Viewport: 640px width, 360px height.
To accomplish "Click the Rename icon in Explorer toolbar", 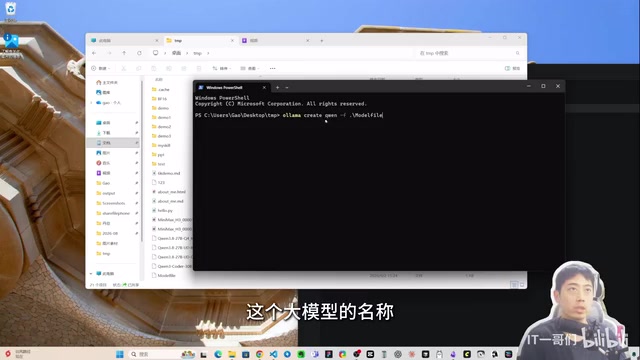I will pyautogui.click(x=169, y=69).
